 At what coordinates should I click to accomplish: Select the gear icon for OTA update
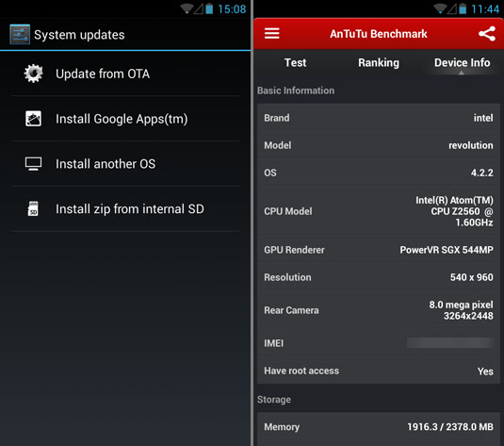coord(33,74)
